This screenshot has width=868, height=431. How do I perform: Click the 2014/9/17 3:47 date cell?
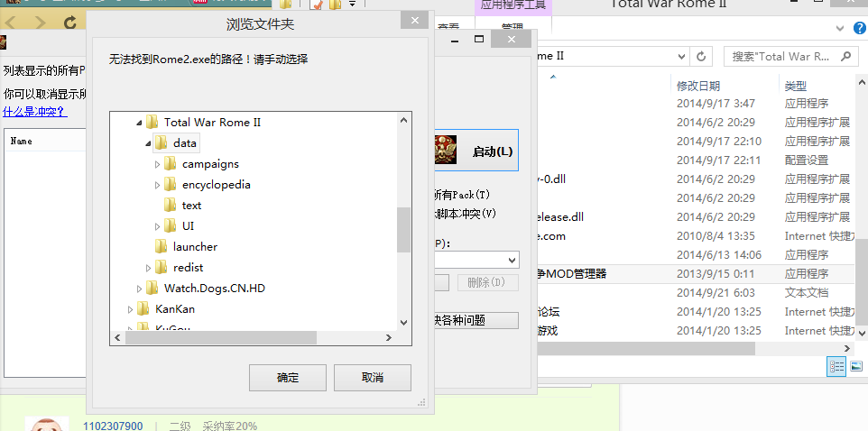[x=716, y=104]
